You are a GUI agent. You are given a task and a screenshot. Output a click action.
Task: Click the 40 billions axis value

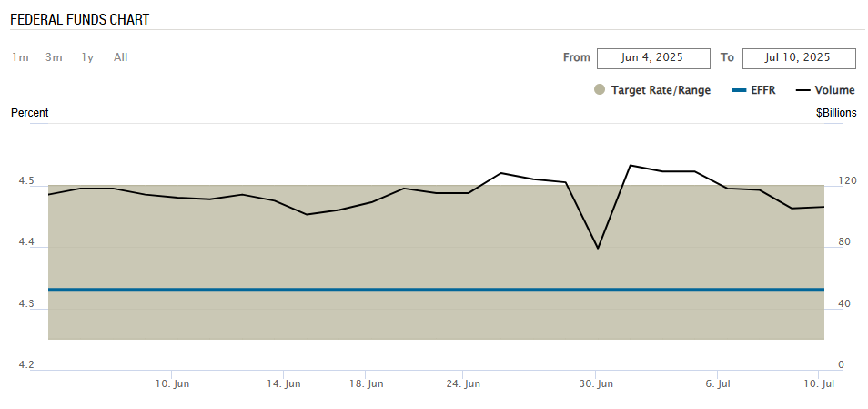coord(844,303)
